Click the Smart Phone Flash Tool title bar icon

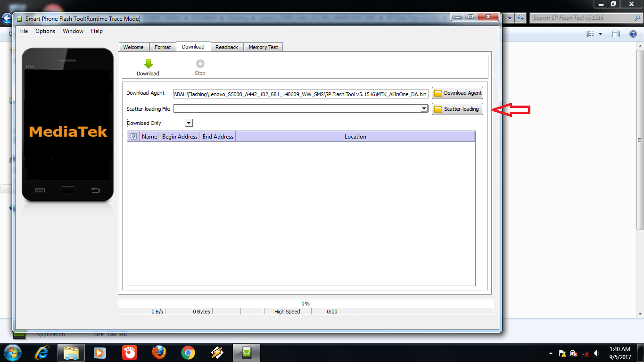click(x=19, y=18)
